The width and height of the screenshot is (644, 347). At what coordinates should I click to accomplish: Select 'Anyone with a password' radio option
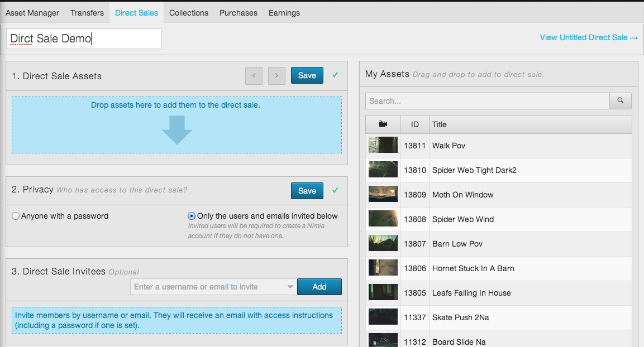coord(16,216)
